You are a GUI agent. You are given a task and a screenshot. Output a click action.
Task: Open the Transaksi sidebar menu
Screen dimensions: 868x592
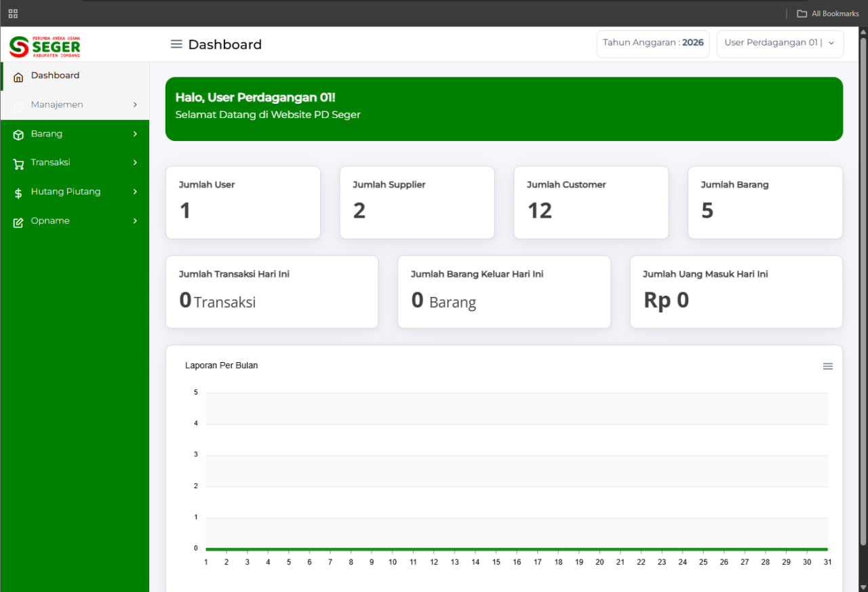tap(75, 163)
